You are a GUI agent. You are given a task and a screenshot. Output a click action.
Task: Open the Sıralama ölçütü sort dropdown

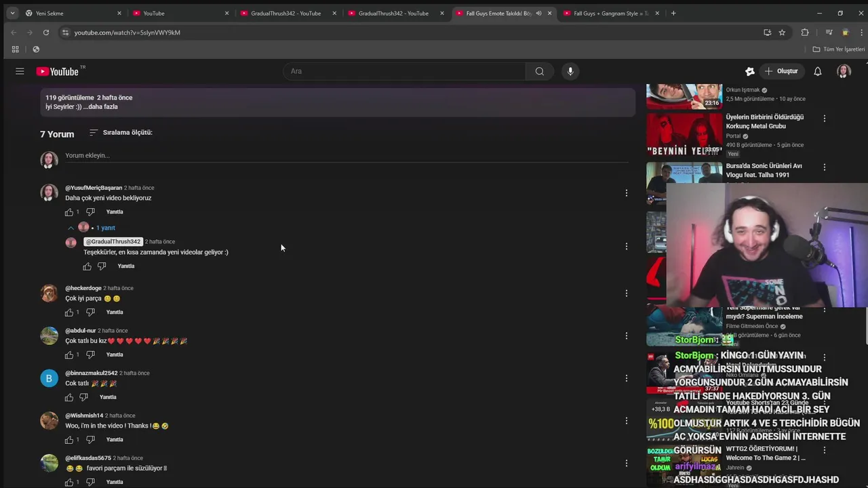(x=121, y=133)
